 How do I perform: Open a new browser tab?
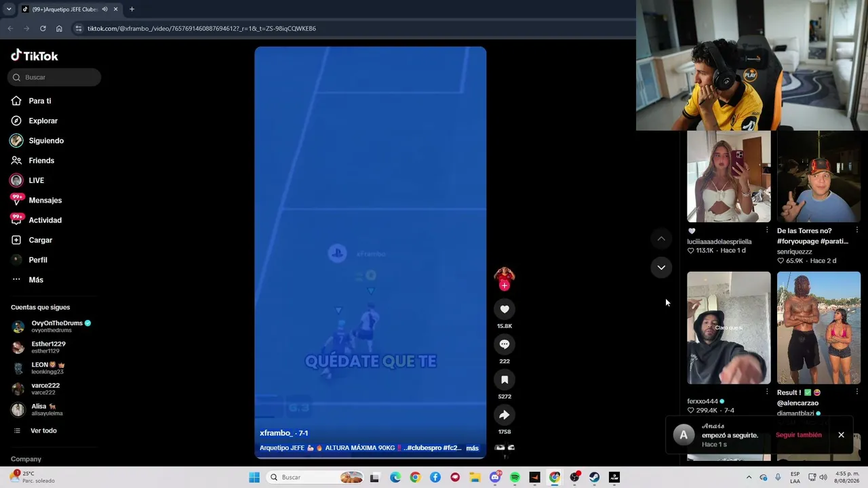[x=132, y=9]
